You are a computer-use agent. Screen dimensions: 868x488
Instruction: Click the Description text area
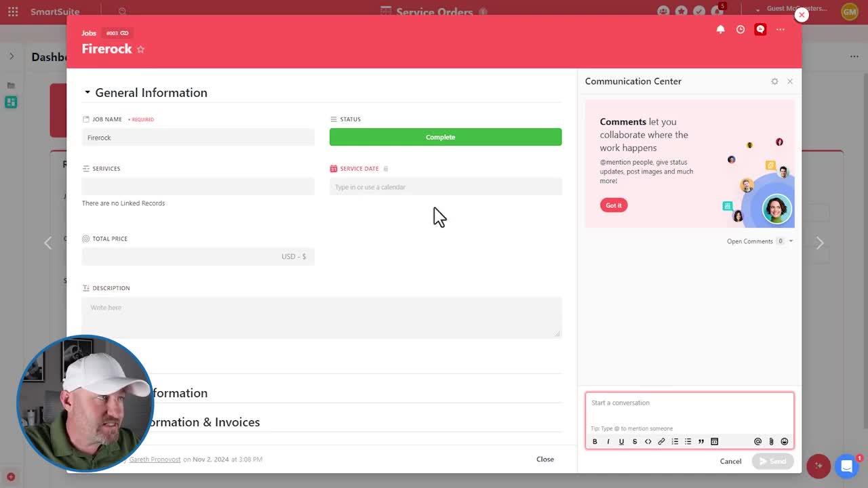pyautogui.click(x=322, y=317)
